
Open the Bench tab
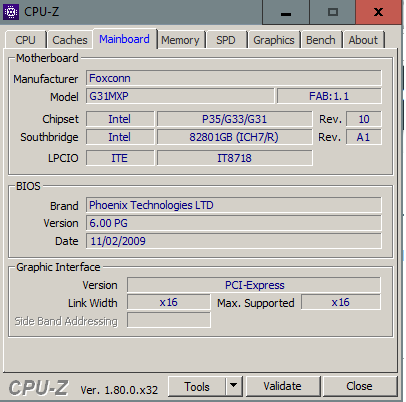(321, 40)
